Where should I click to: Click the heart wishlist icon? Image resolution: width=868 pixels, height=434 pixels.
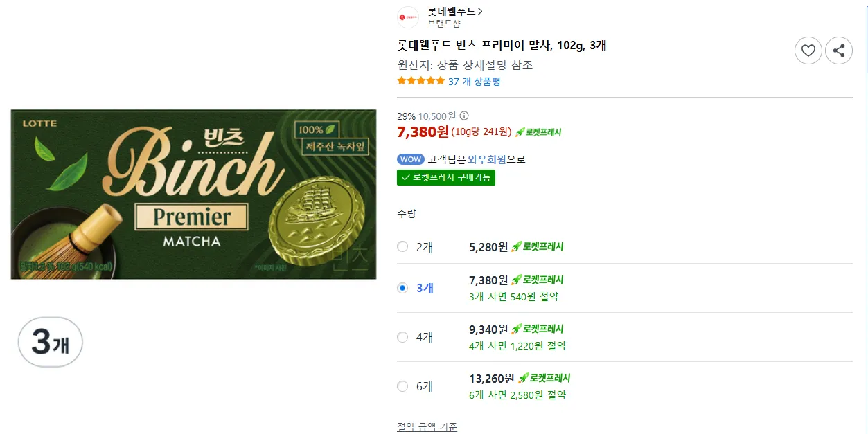pos(808,51)
